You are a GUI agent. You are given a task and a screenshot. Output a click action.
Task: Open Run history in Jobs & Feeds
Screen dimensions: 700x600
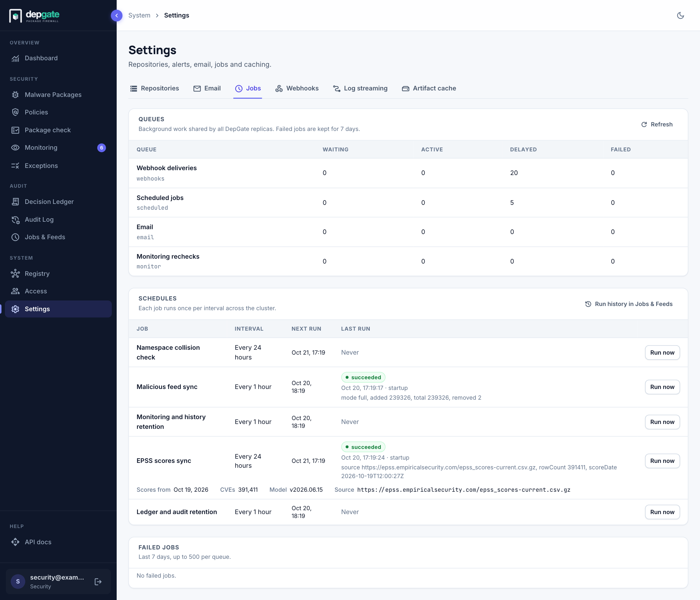(x=629, y=304)
